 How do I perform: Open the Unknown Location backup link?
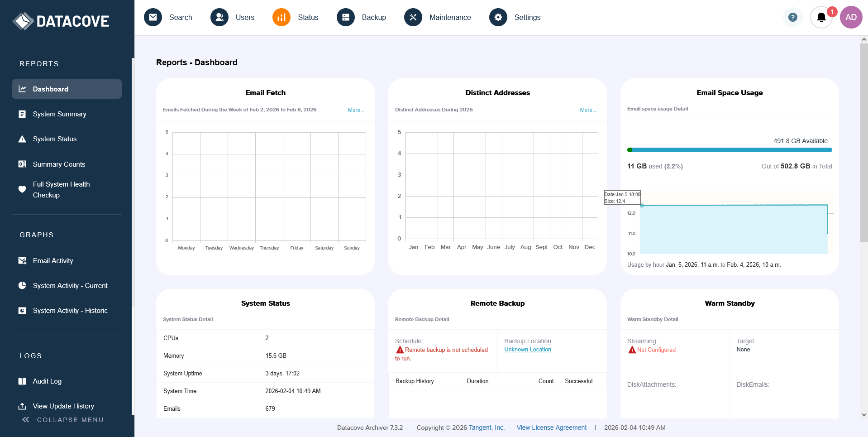tap(528, 349)
